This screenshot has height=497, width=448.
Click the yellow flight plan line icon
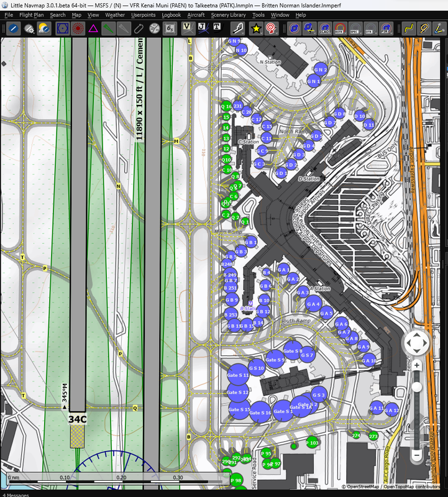click(x=409, y=29)
